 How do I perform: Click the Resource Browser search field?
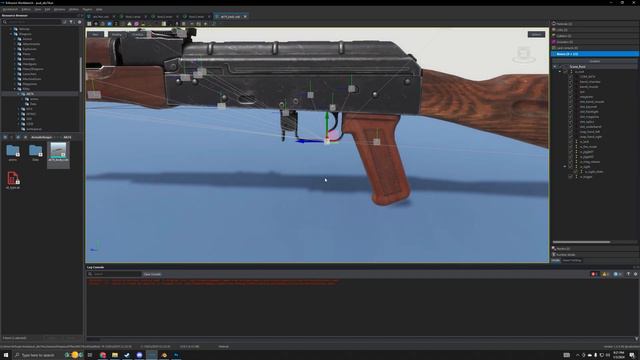click(32, 22)
